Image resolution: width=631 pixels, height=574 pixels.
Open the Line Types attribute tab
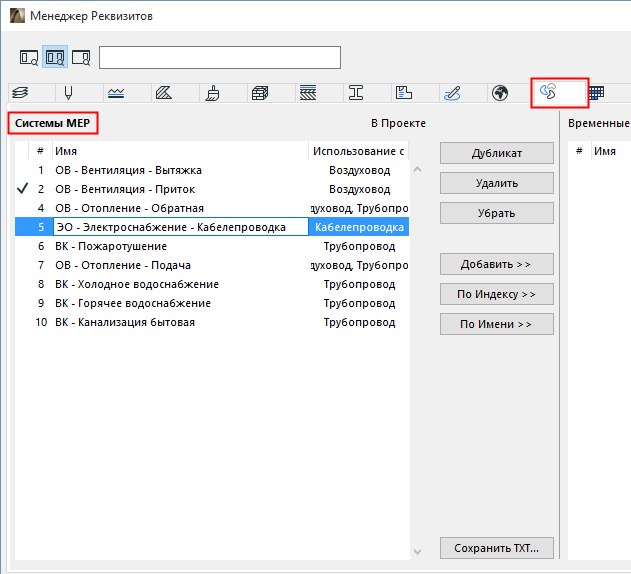[x=116, y=93]
